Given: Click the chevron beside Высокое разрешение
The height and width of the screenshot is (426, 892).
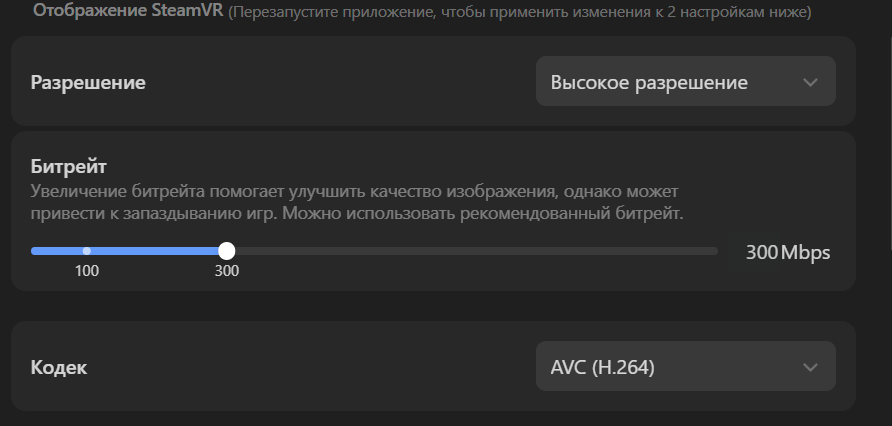Looking at the screenshot, I should [x=810, y=83].
